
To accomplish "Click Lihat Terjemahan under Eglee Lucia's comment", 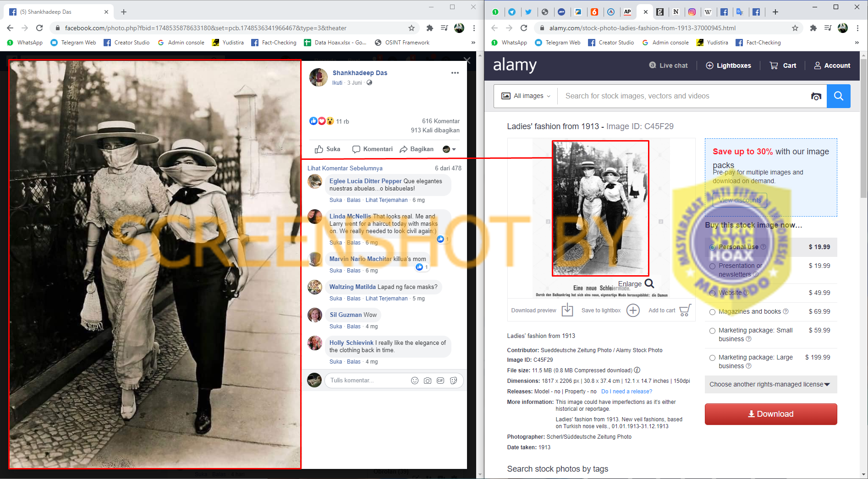I will pos(386,200).
